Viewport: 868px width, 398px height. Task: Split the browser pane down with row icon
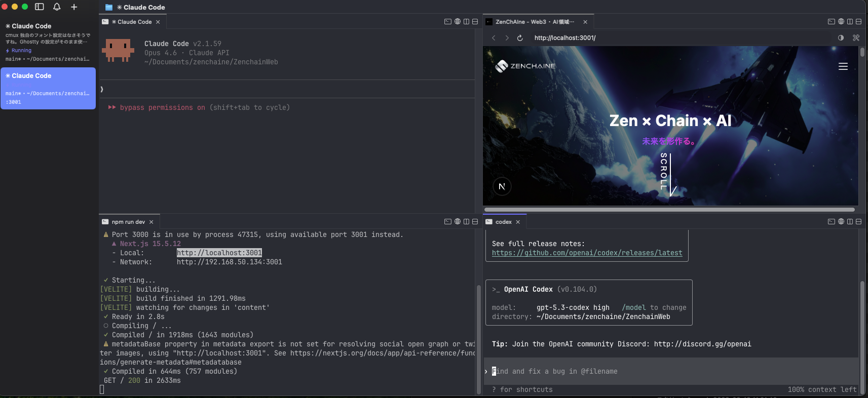(858, 22)
